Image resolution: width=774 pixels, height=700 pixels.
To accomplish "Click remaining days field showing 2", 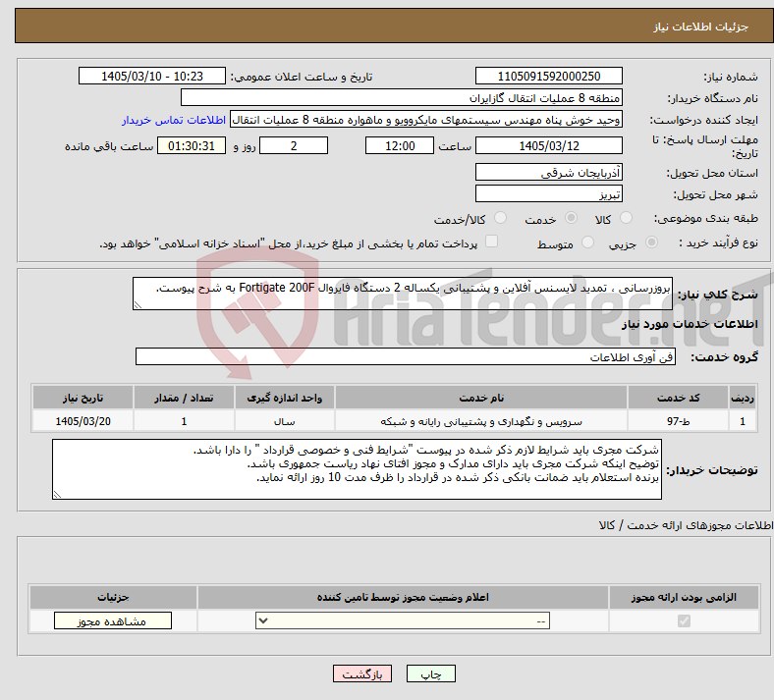I will click(x=294, y=145).
